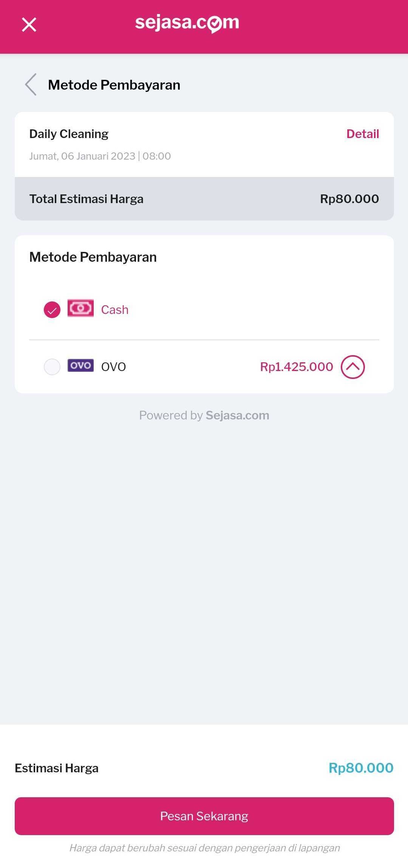408x868 pixels.
Task: Tap the sejasa.com logo in header
Action: pyautogui.click(x=187, y=23)
